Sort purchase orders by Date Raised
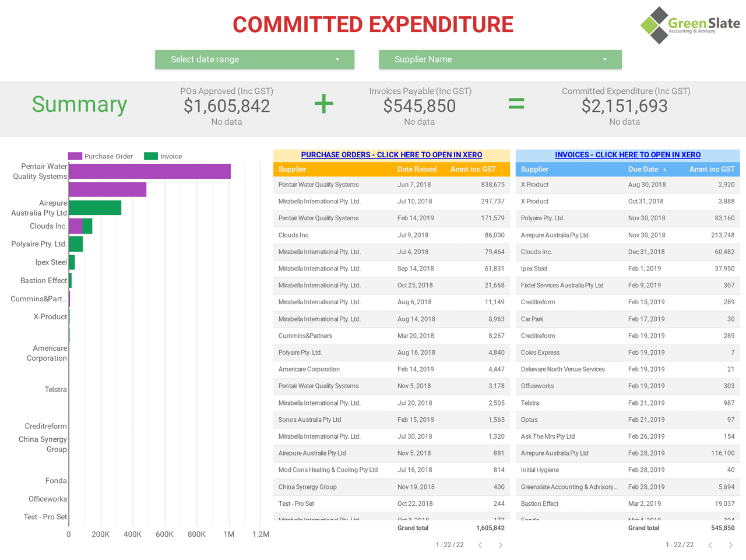Viewport: 746px width, 560px height. click(417, 169)
